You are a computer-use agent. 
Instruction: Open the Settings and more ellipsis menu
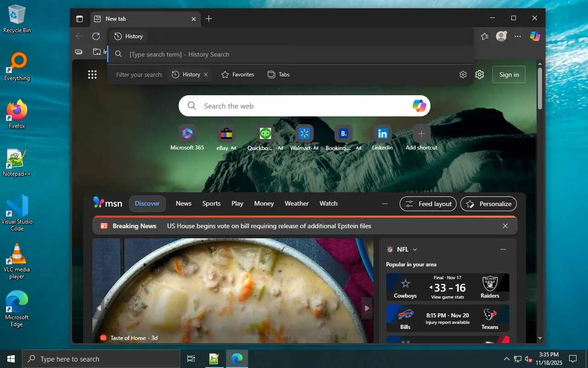tap(518, 36)
